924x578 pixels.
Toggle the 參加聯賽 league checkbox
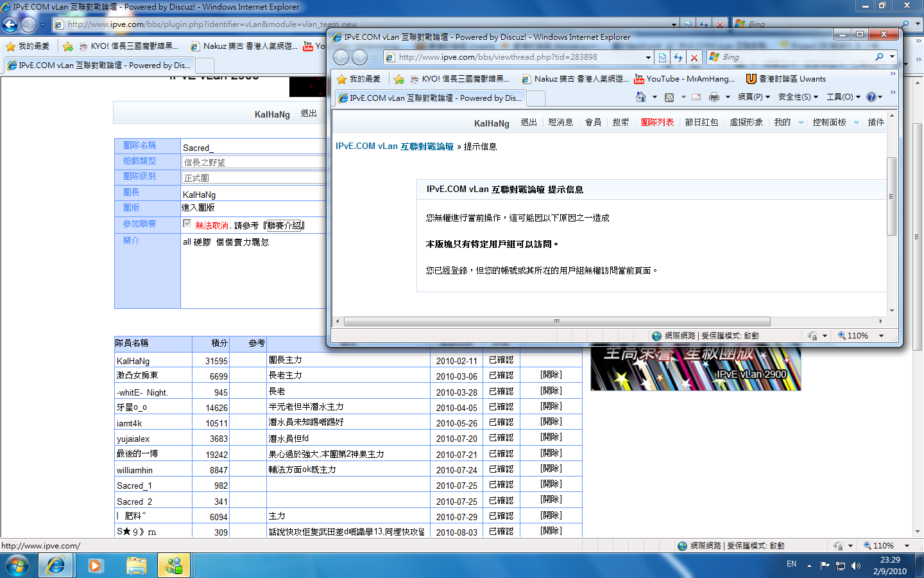pyautogui.click(x=187, y=223)
